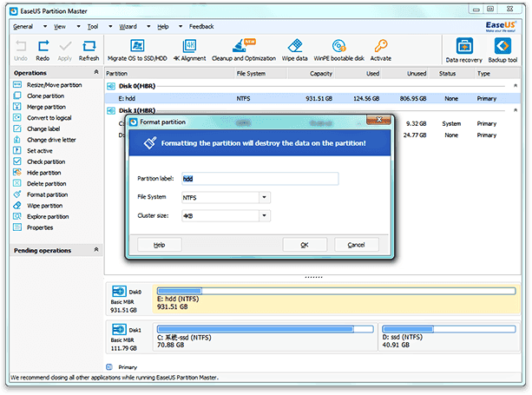Sort by the Capacity column header

click(x=311, y=73)
